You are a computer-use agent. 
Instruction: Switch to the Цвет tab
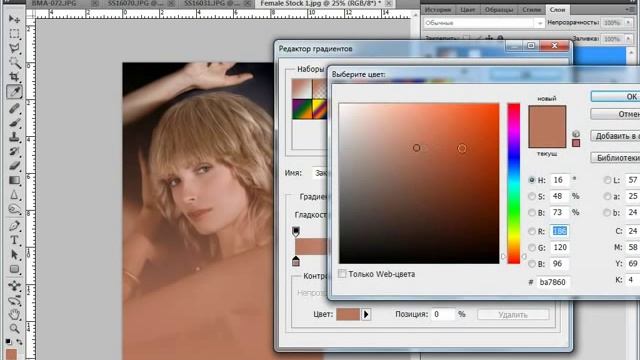468,9
